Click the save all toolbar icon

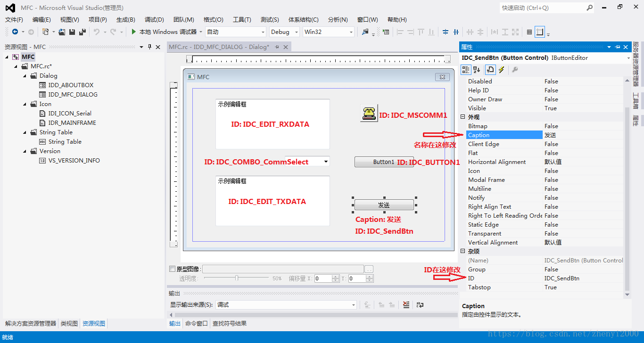(83, 32)
